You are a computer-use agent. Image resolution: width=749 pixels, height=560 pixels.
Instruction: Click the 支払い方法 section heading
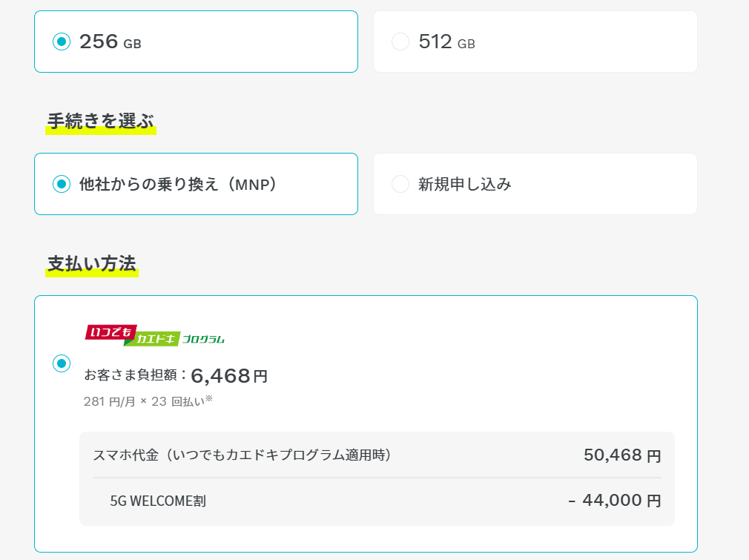[92, 264]
